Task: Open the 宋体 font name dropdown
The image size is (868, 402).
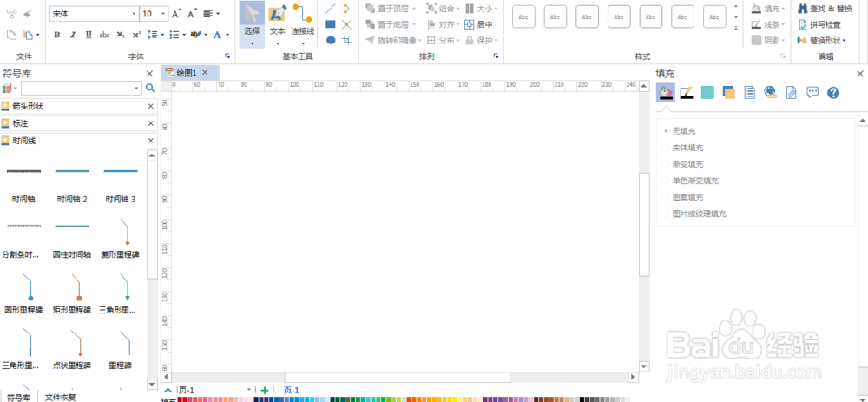Action: (x=134, y=14)
